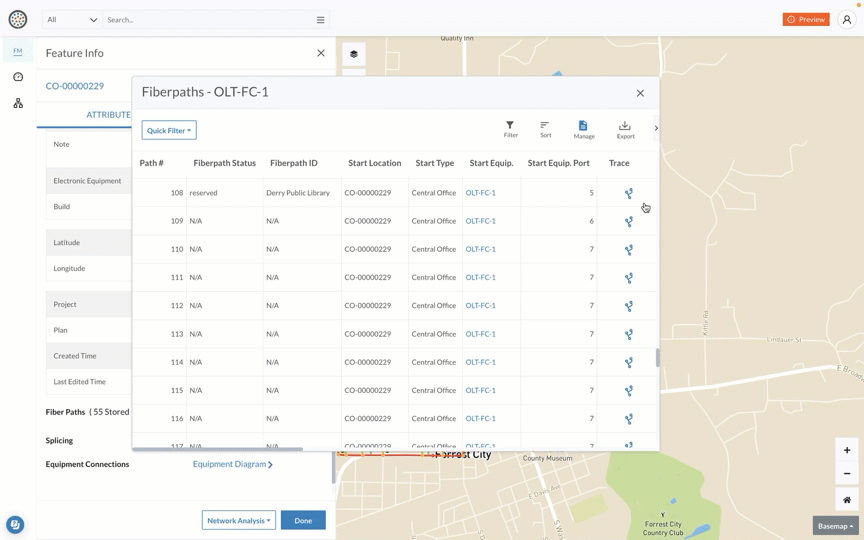Expand the Quick Filter dropdown

169,130
